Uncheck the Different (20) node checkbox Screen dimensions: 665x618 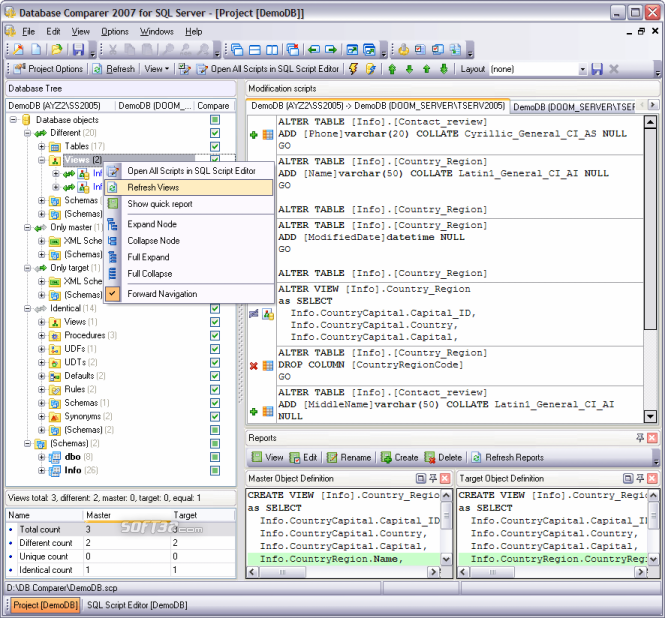click(x=215, y=133)
